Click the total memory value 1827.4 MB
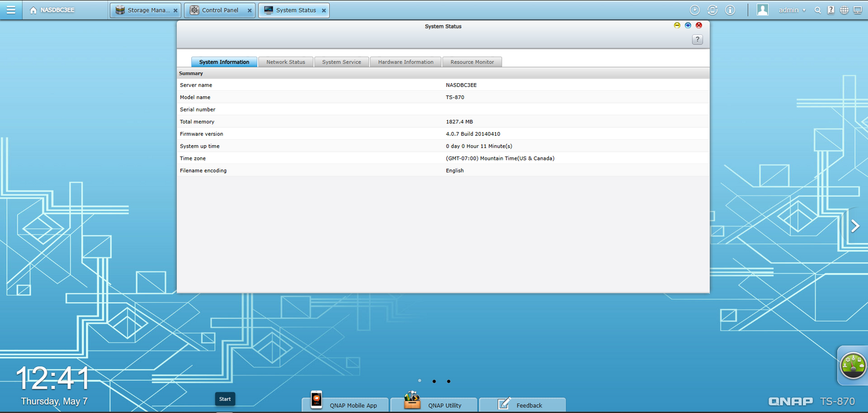The image size is (868, 413). point(459,122)
